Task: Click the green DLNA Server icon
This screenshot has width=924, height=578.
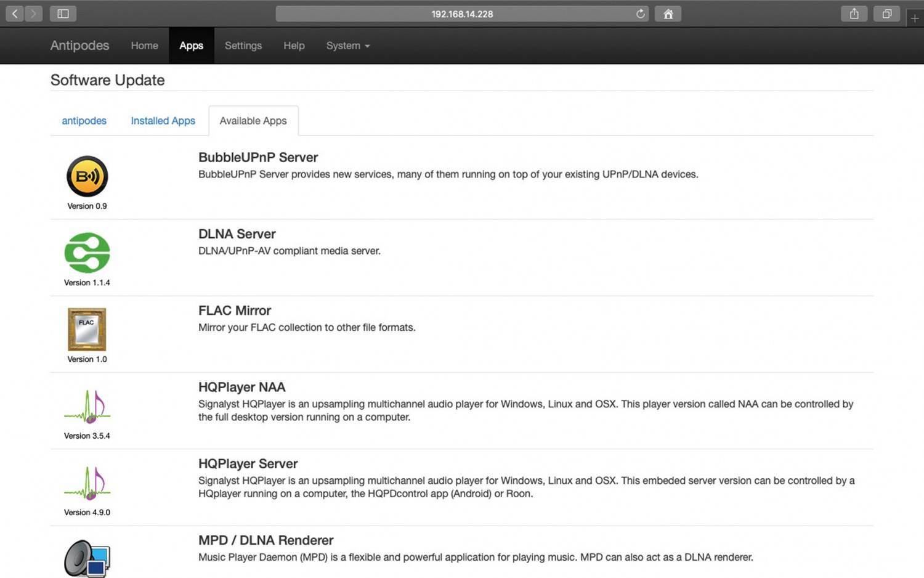Action: coord(87,253)
